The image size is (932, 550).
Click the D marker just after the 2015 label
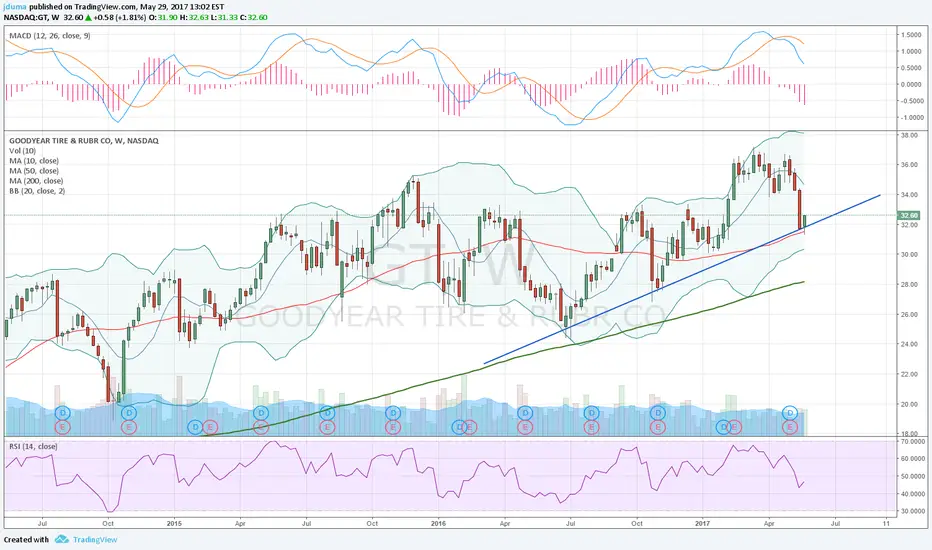click(195, 426)
